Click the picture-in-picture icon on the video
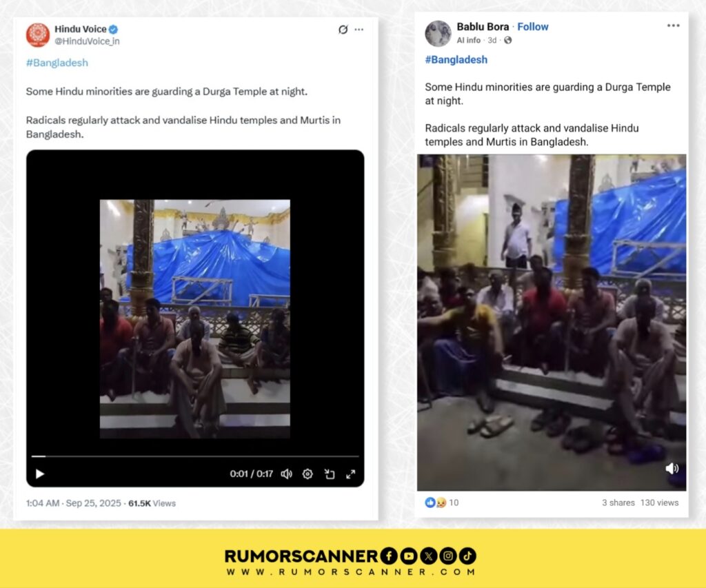 (330, 474)
